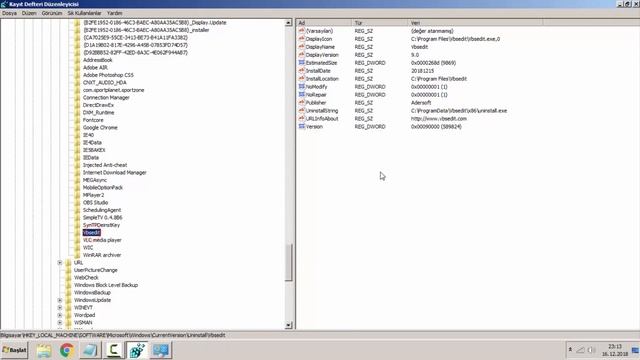
Task: Select the MPlayer2 key folder icon
Action: pyautogui.click(x=77, y=195)
